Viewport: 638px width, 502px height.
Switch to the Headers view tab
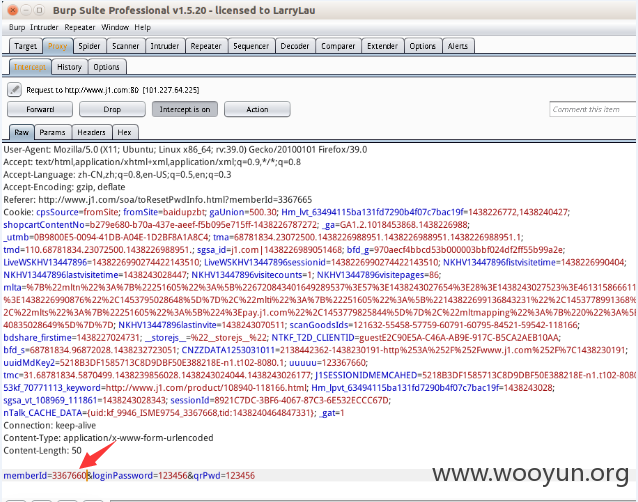[x=91, y=132]
